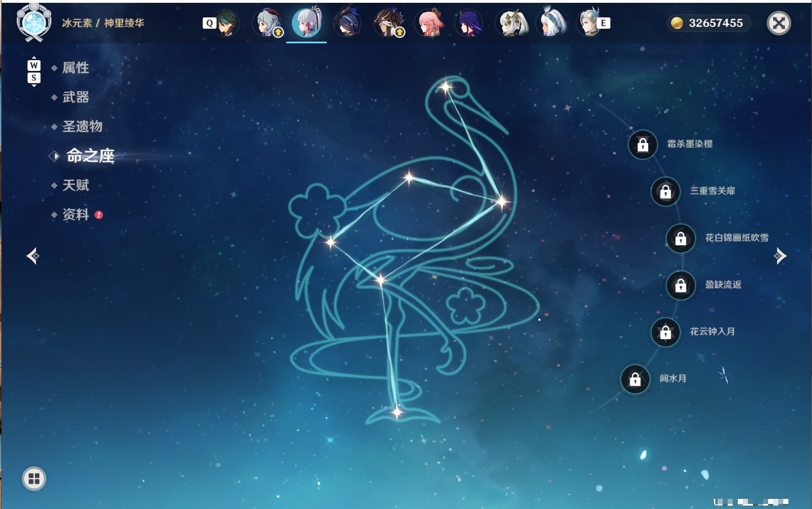This screenshot has height=509, width=812.
Task: Click the constellation name 霜杀墨染樱
Action: (690, 144)
